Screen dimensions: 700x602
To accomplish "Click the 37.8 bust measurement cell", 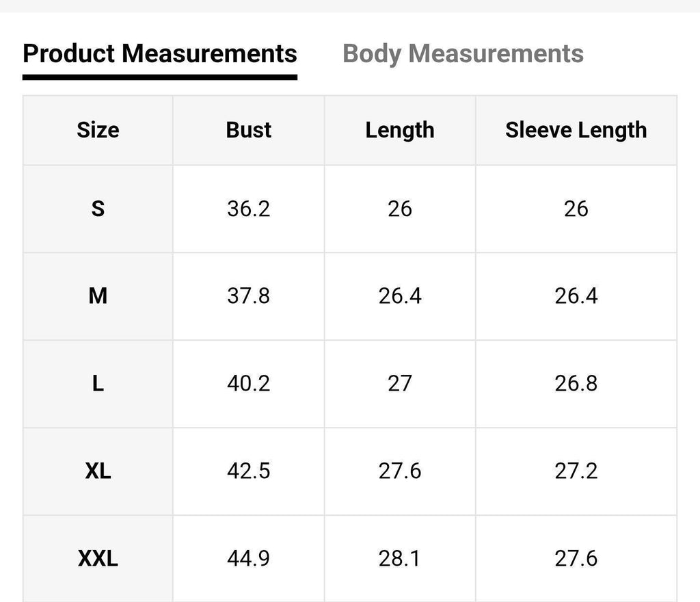I will pyautogui.click(x=248, y=296).
